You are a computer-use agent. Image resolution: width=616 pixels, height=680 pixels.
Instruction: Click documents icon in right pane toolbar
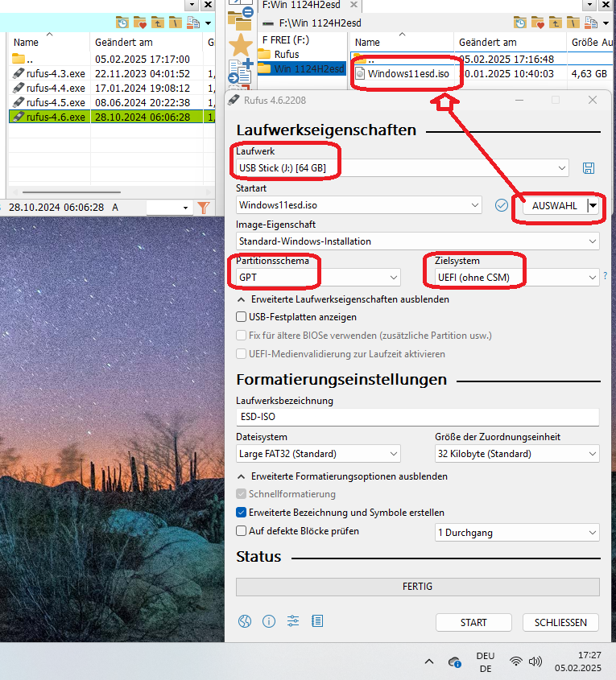point(591,23)
